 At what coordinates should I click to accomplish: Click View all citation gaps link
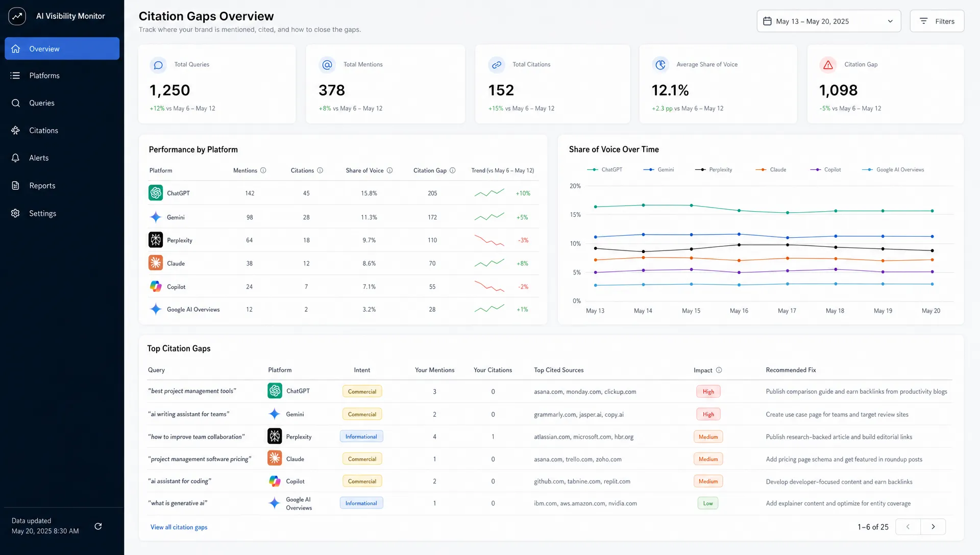[179, 527]
